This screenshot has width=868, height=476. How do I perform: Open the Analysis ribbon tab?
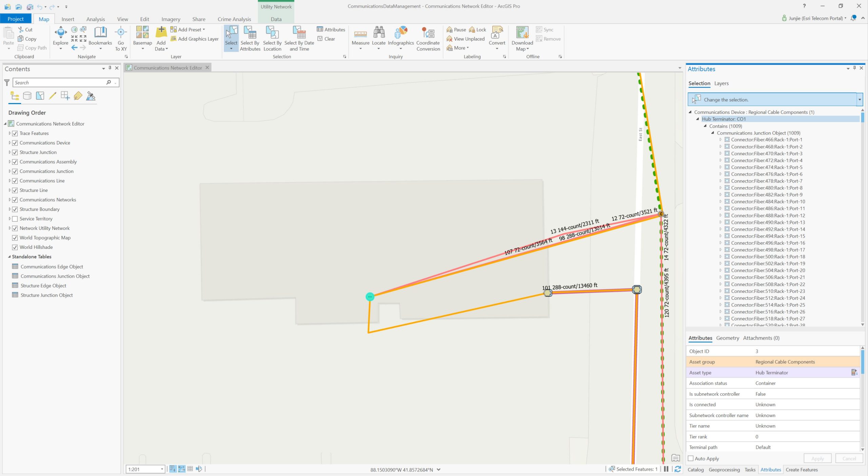click(x=95, y=19)
